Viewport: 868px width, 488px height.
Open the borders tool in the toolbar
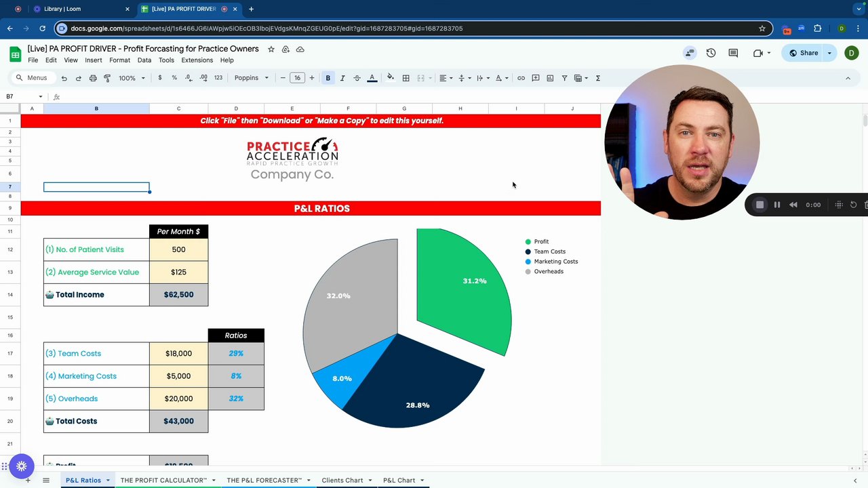tap(406, 78)
